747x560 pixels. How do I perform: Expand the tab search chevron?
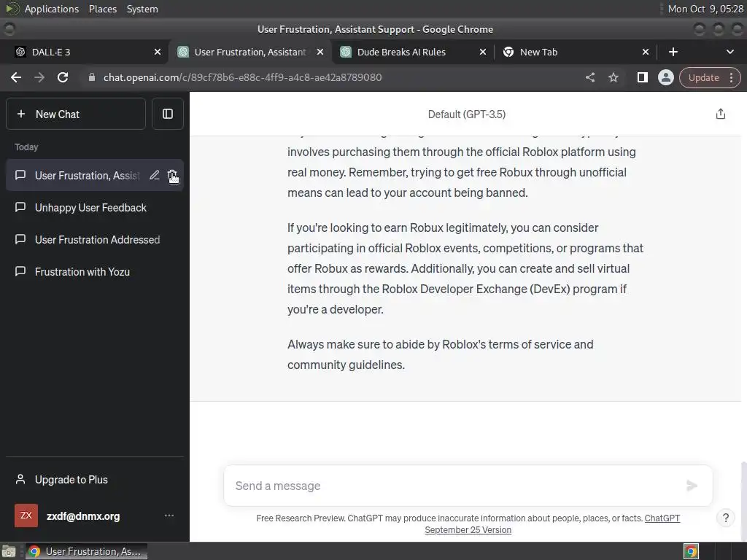click(729, 52)
